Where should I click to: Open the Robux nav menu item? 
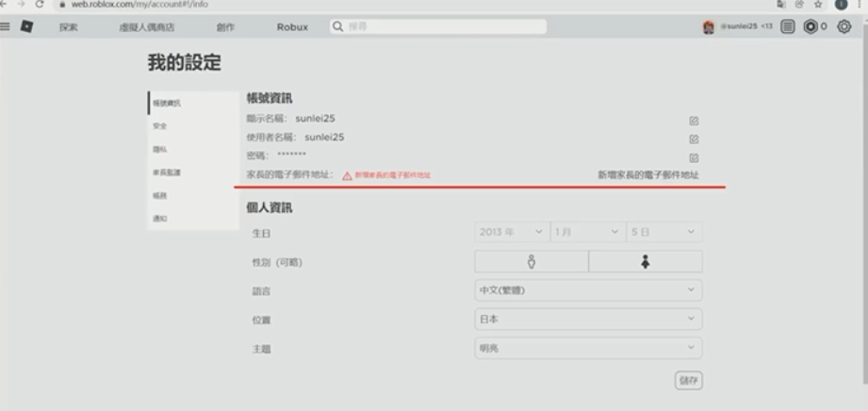point(292,27)
